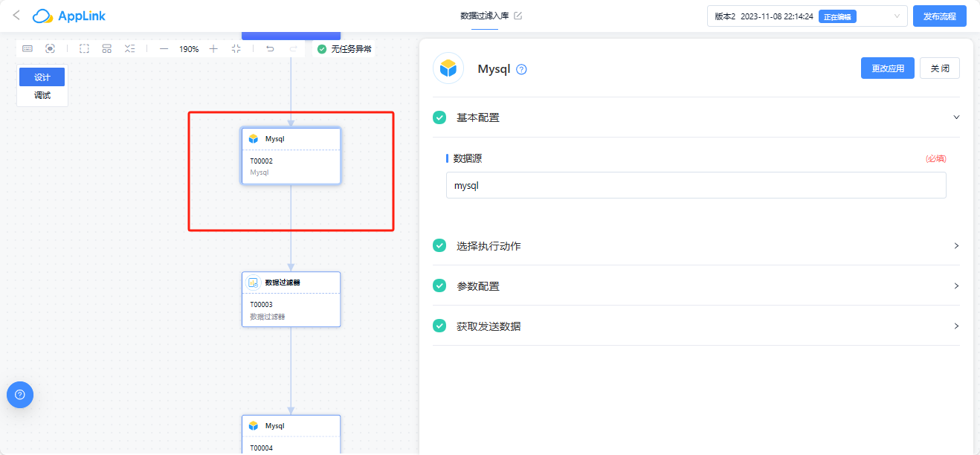Click the cube icon on Mysql T00002 node
Image resolution: width=980 pixels, height=455 pixels.
(x=253, y=139)
